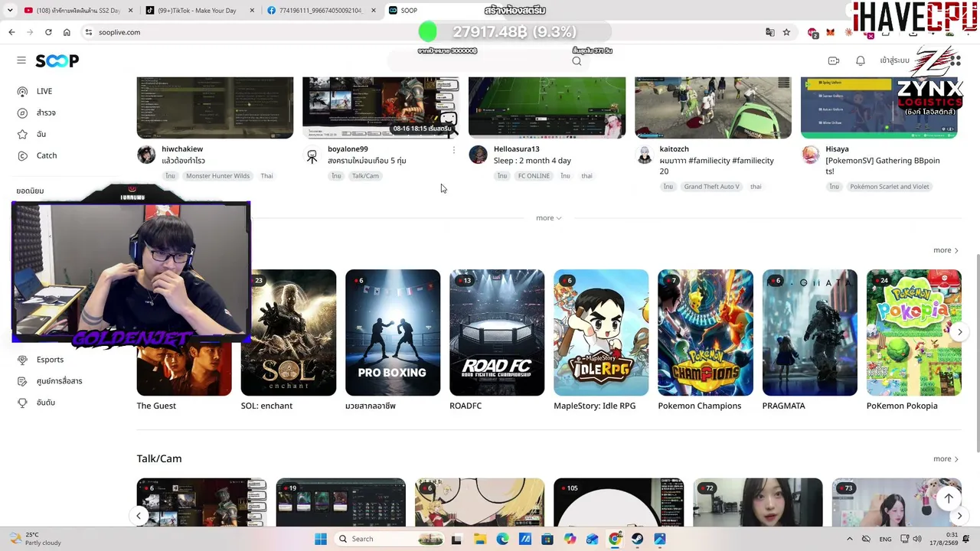Click the FC ONLINE tag

tap(534, 176)
